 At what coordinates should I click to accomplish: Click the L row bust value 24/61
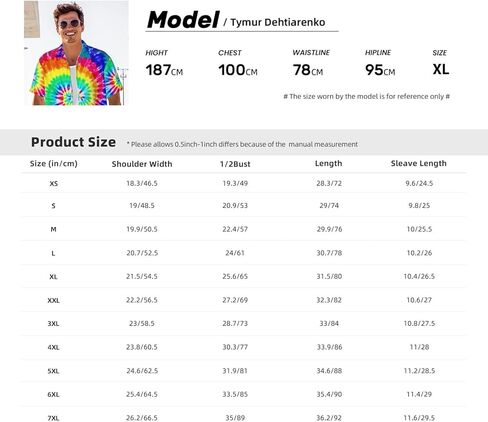pyautogui.click(x=235, y=253)
